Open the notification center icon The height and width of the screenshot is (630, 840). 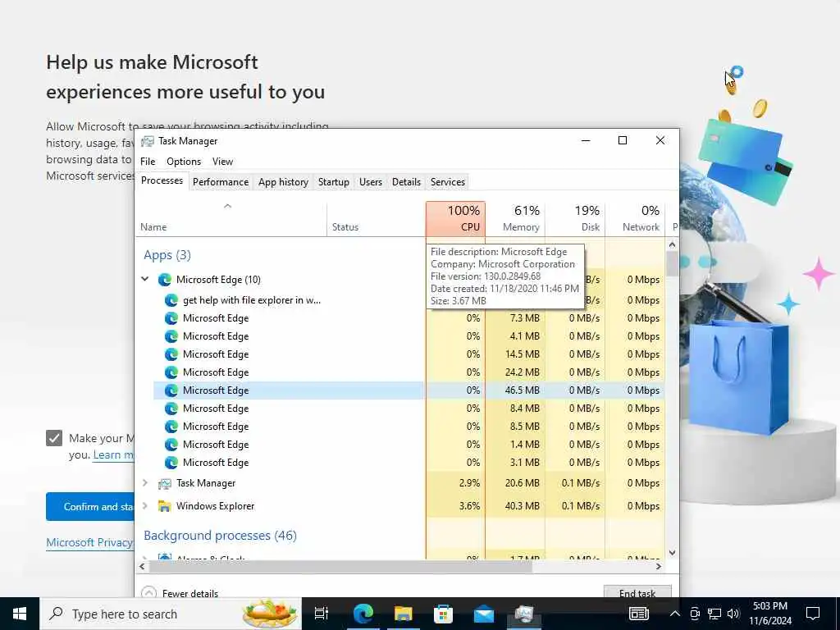coord(813,614)
